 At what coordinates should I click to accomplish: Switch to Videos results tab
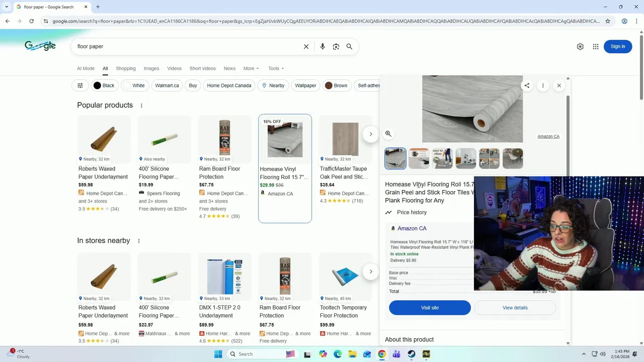[x=174, y=68]
